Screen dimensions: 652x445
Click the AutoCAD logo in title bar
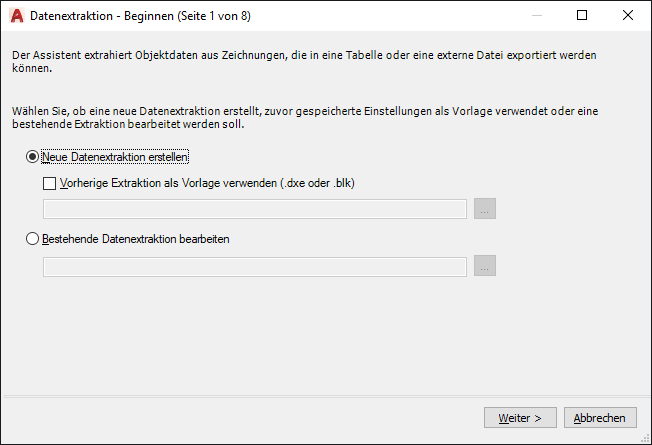click(15, 16)
